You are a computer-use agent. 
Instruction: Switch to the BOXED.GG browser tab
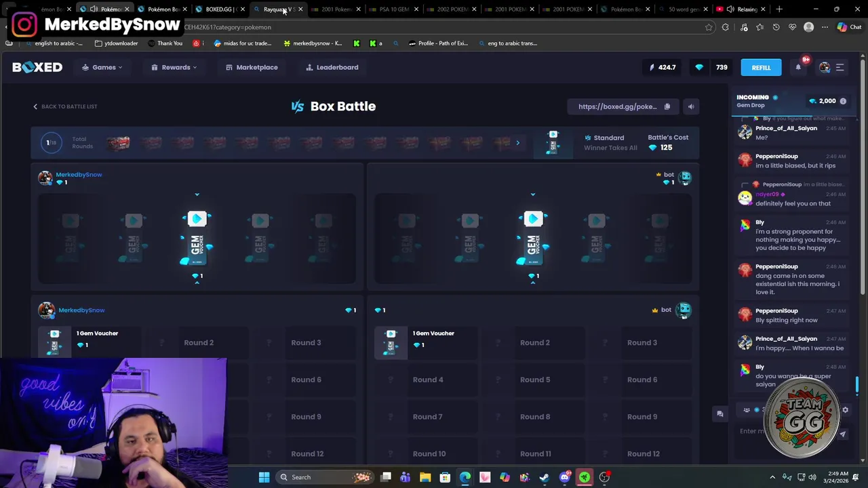point(220,9)
